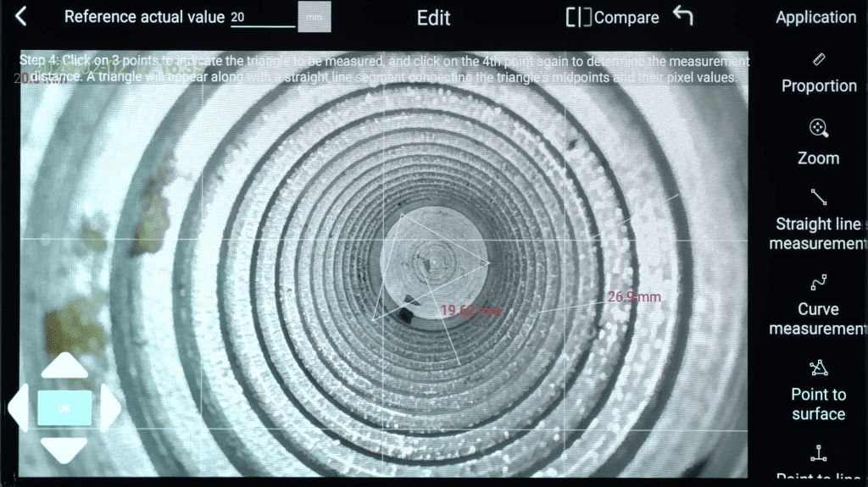Click the Edit title in the top bar
The height and width of the screenshot is (487, 868).
[433, 18]
